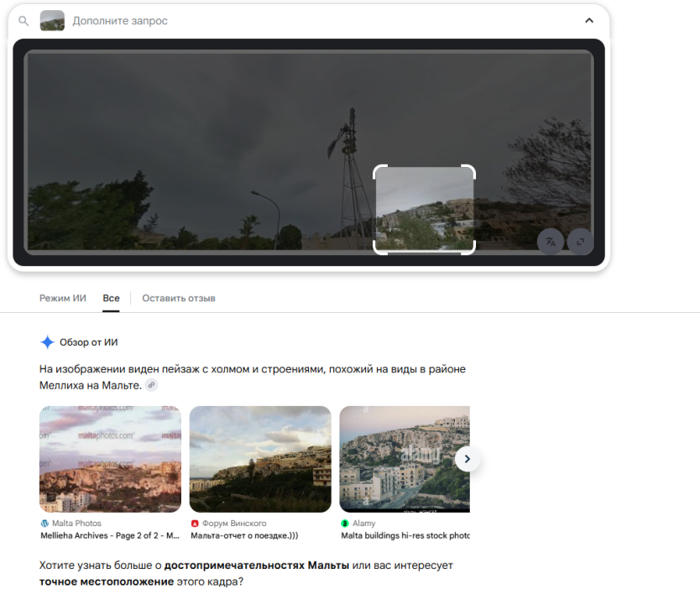Click 'Мальта-отчет о поездке.)))' title

click(244, 535)
